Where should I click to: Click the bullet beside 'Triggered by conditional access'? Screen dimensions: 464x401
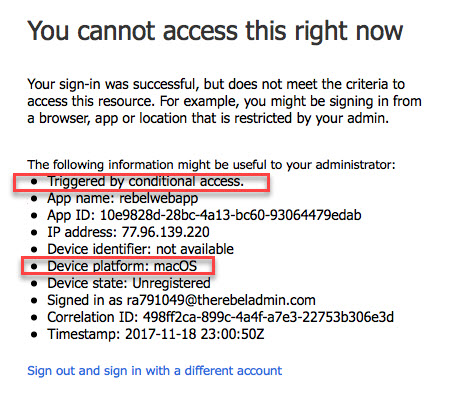click(34, 182)
